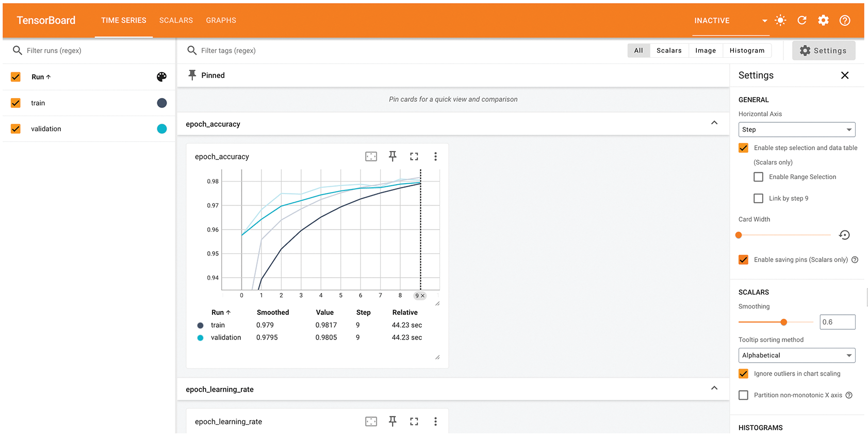The image size is (868, 436).
Task: Click the Settings button
Action: click(x=823, y=51)
